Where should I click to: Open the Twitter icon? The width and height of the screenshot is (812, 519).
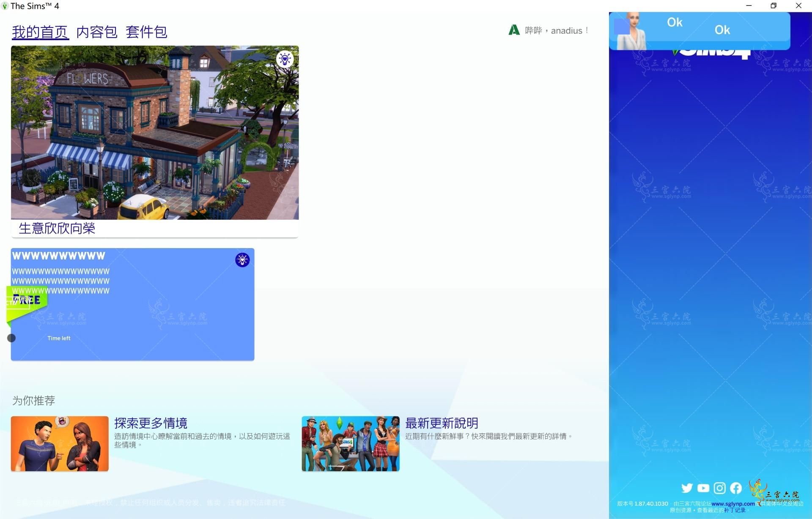(x=687, y=488)
